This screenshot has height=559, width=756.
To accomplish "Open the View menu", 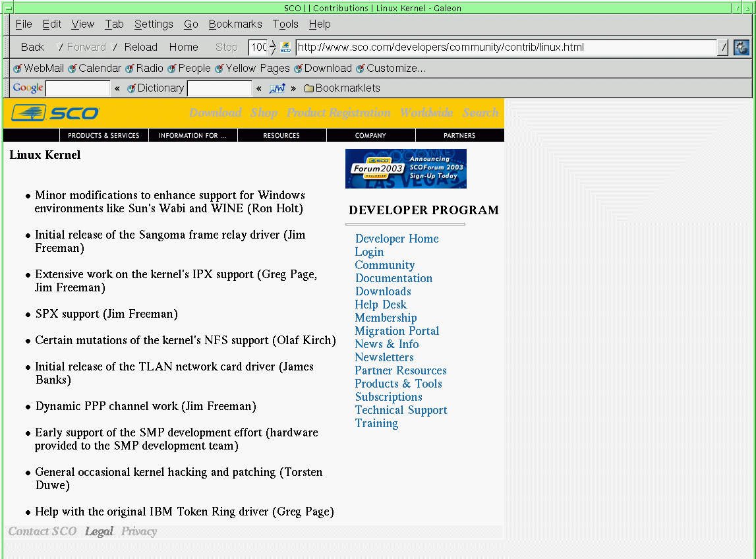I will point(83,24).
